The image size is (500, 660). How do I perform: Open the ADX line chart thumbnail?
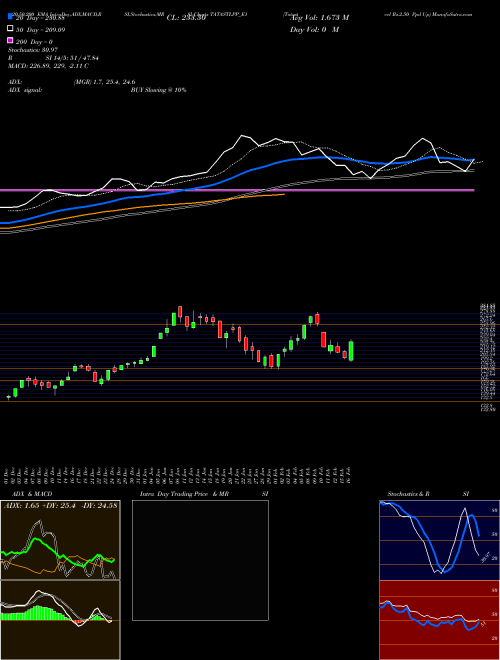pyautogui.click(x=60, y=540)
